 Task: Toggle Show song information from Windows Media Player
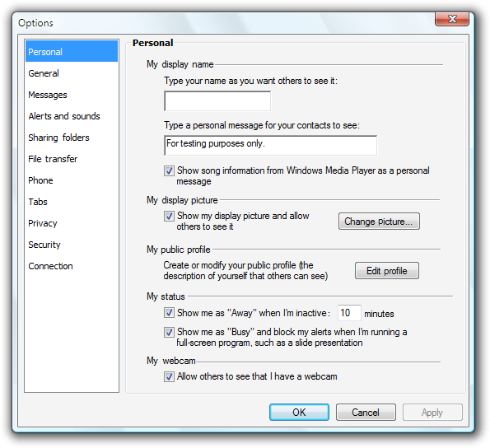tap(169, 171)
